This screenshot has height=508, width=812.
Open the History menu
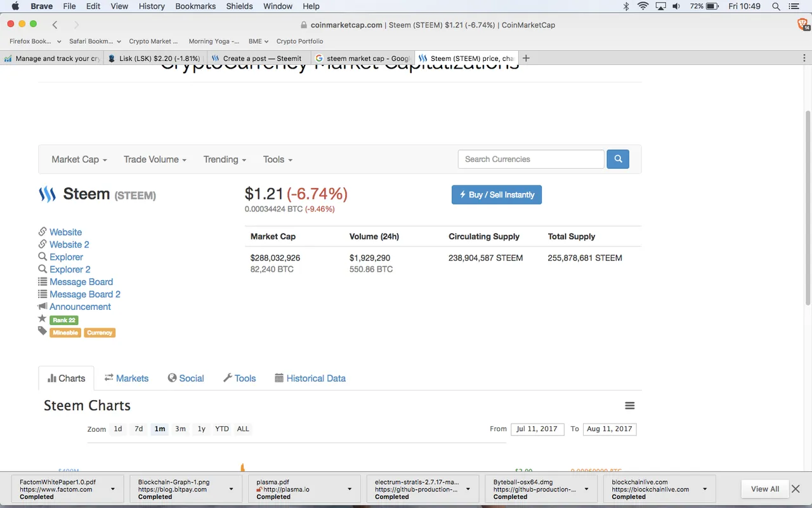pyautogui.click(x=152, y=6)
